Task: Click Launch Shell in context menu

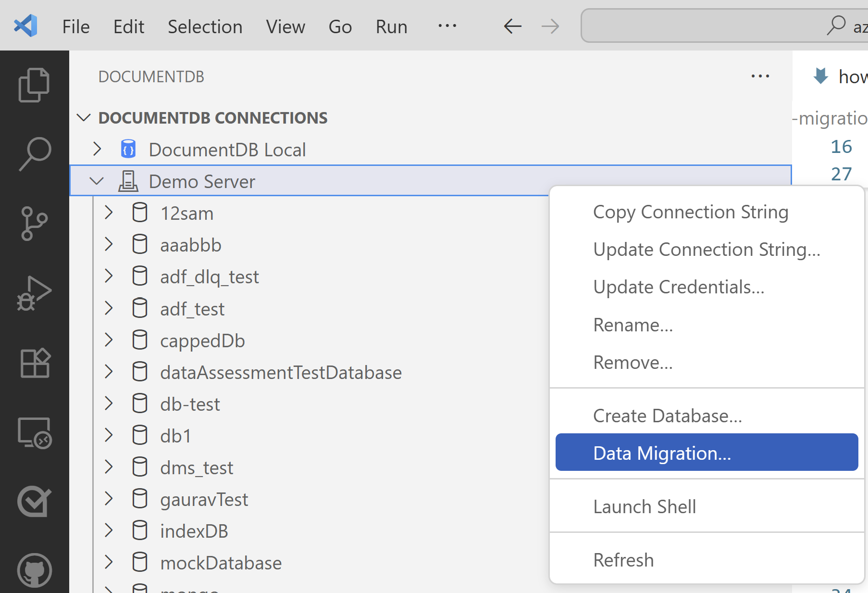Action: click(644, 506)
